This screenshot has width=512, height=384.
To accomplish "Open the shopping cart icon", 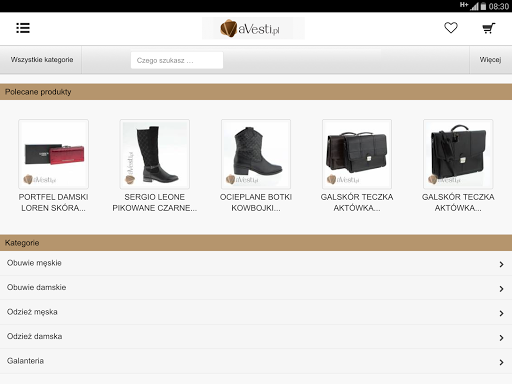I will (489, 28).
